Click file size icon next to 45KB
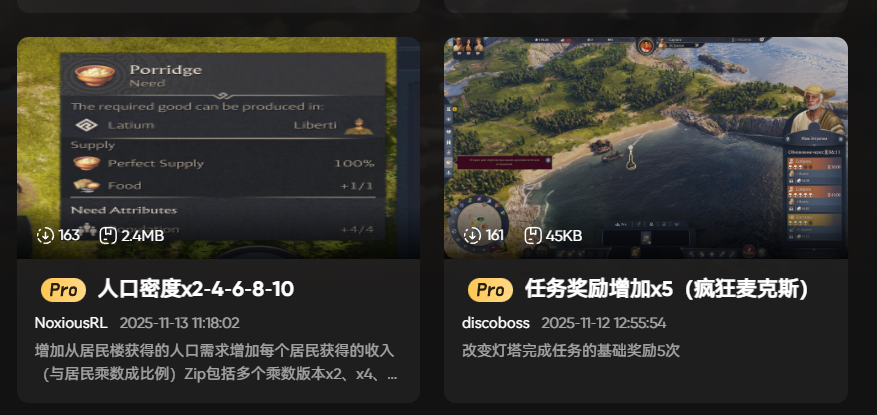877x415 pixels. click(533, 235)
